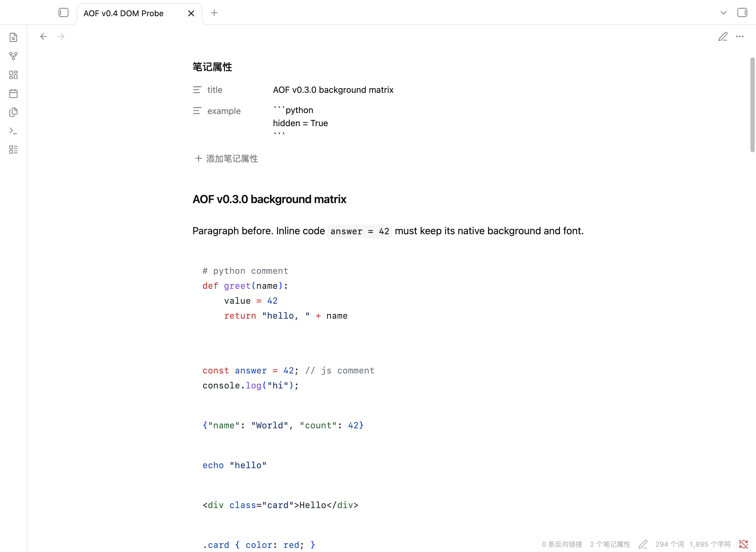Navigate back with the left arrow
The width and height of the screenshot is (756, 552).
click(x=43, y=36)
